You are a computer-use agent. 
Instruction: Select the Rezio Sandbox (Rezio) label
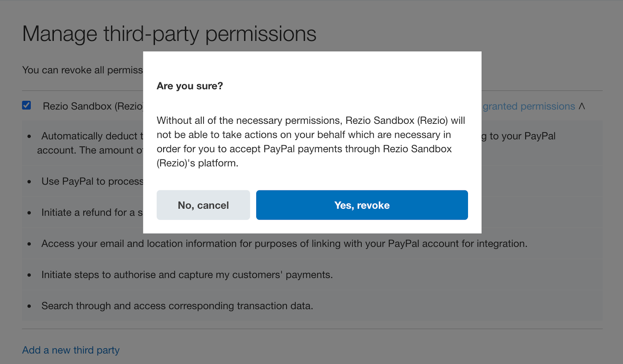[93, 106]
